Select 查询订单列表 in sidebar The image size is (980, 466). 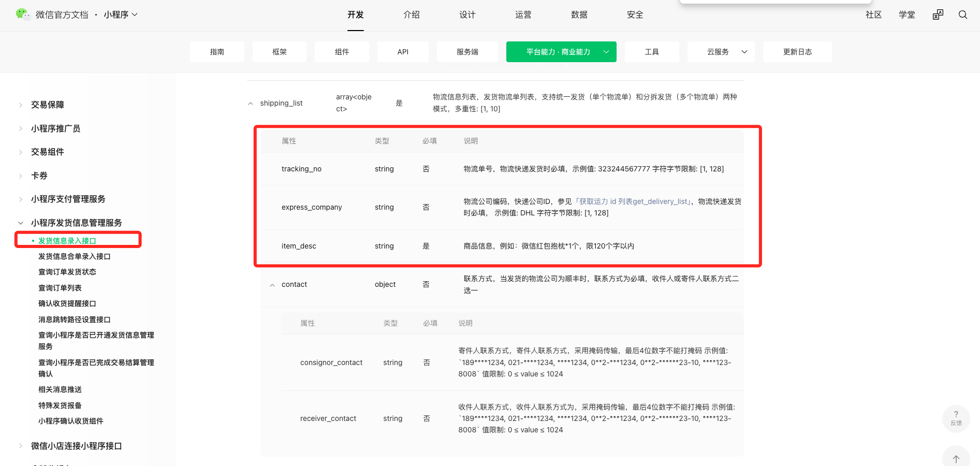[60, 288]
